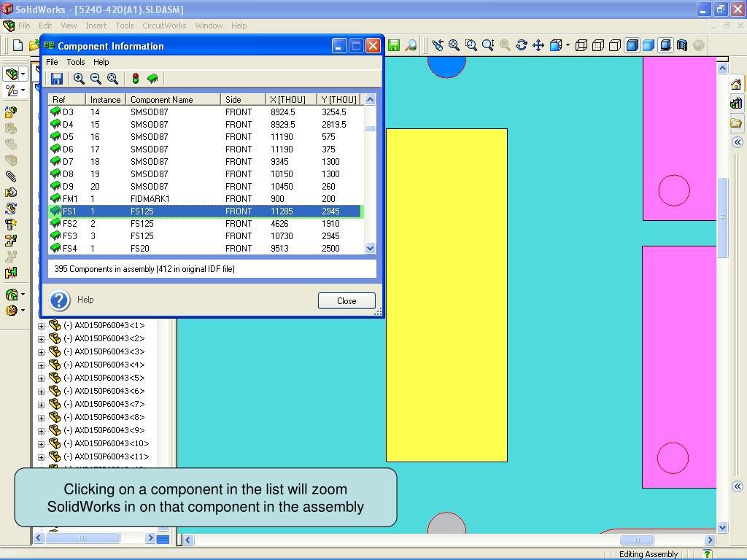Click the Help question mark icon in dialog

coord(60,300)
